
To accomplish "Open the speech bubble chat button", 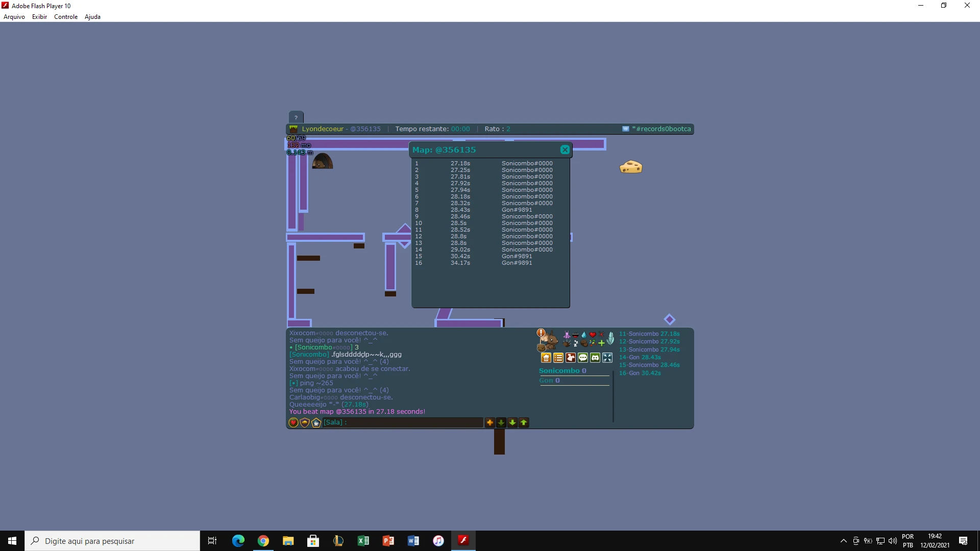I will [583, 358].
